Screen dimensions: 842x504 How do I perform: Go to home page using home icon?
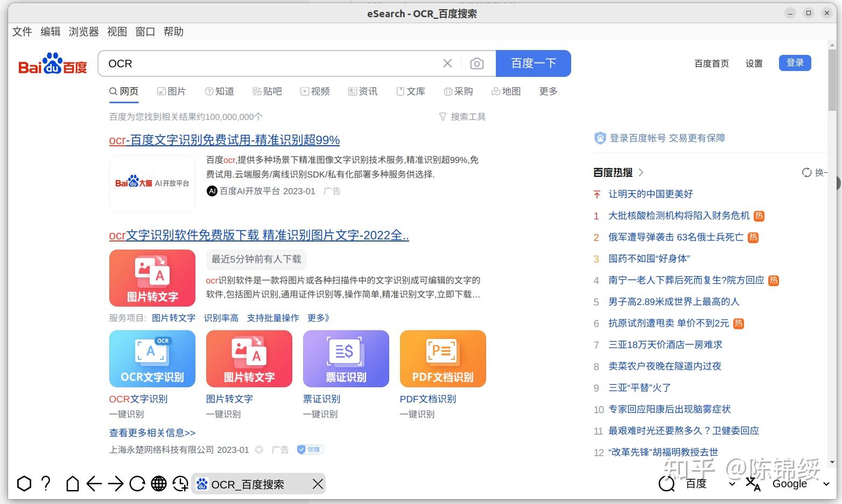point(74,484)
